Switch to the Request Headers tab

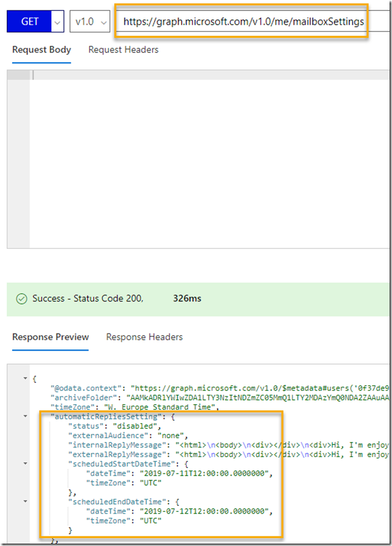point(123,50)
